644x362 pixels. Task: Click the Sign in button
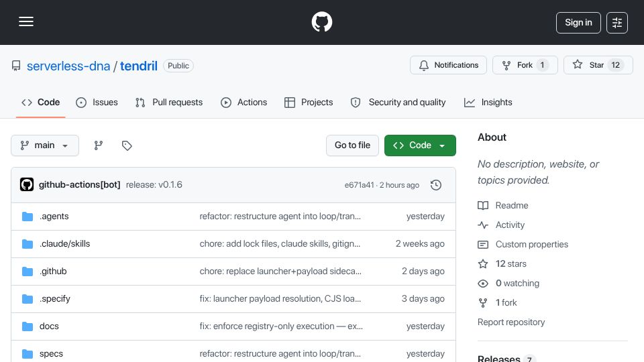[578, 23]
